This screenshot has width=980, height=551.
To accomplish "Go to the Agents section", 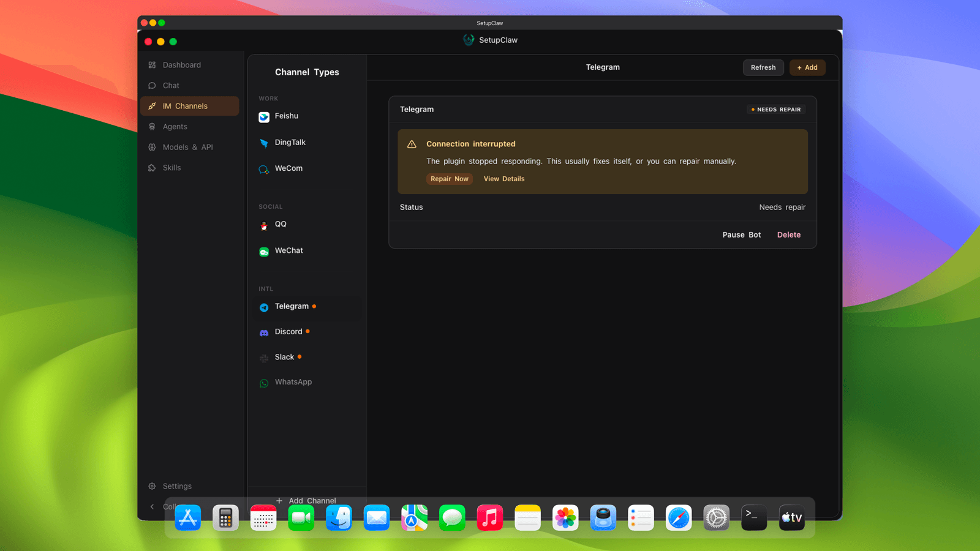I will [x=189, y=127].
